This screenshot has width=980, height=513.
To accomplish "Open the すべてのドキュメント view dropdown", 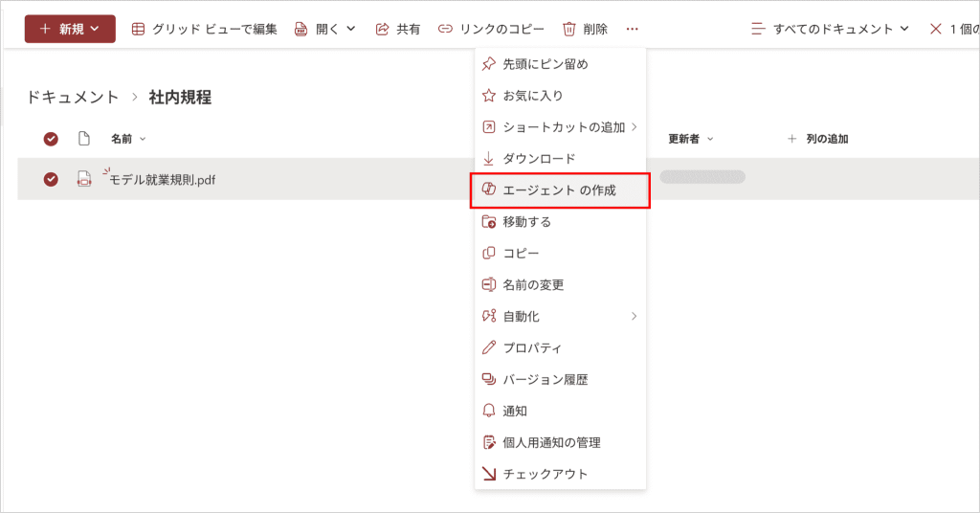I will [x=829, y=29].
